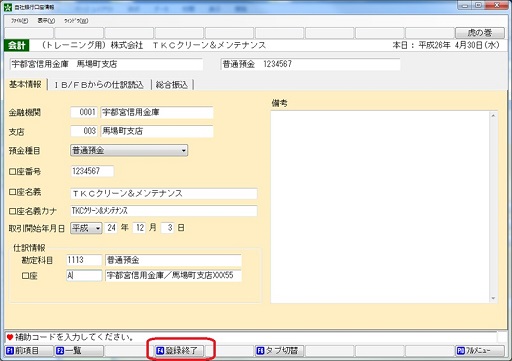Click the application icon in title bar
The height and width of the screenshot is (361, 512).
click(x=8, y=7)
